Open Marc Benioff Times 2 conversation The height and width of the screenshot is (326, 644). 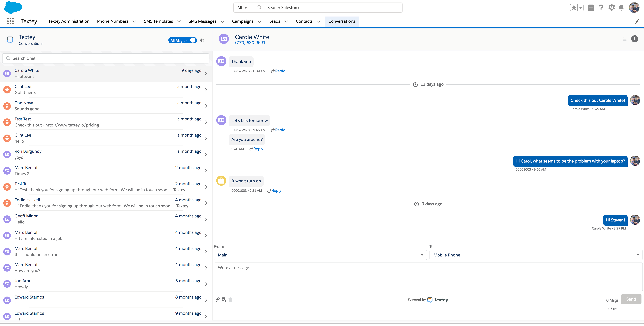point(106,171)
